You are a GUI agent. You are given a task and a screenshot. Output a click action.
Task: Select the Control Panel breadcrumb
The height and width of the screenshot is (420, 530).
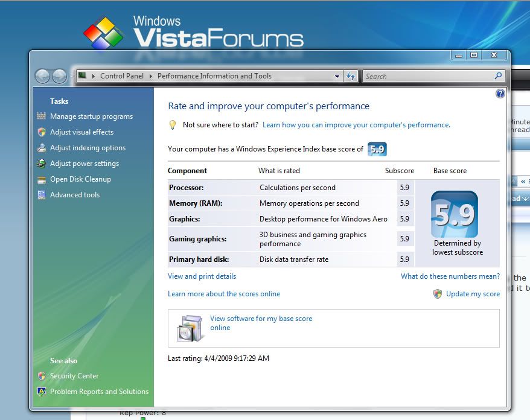tap(122, 76)
